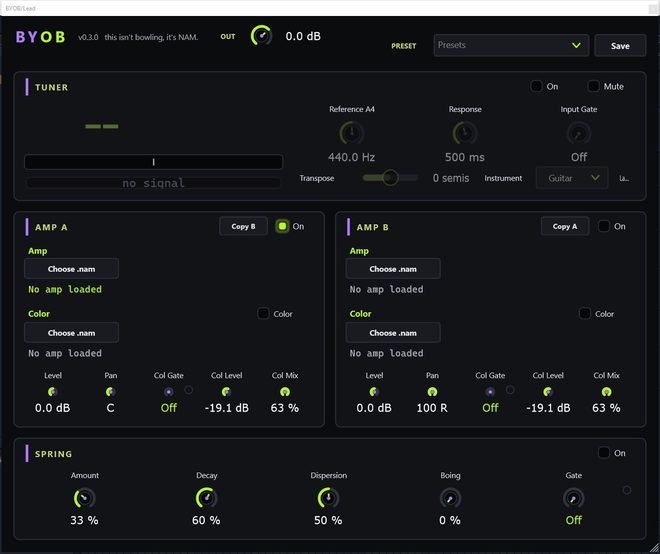Click the OUT level knob

[x=261, y=36]
